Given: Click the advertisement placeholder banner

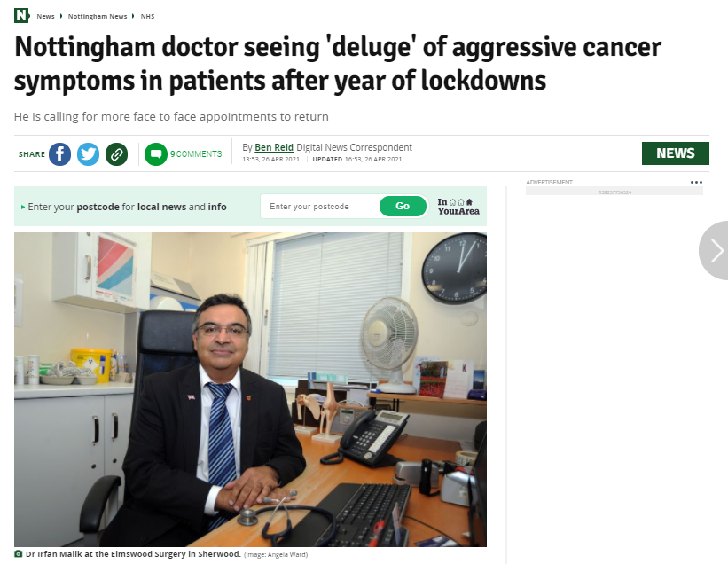Looking at the screenshot, I should [614, 192].
